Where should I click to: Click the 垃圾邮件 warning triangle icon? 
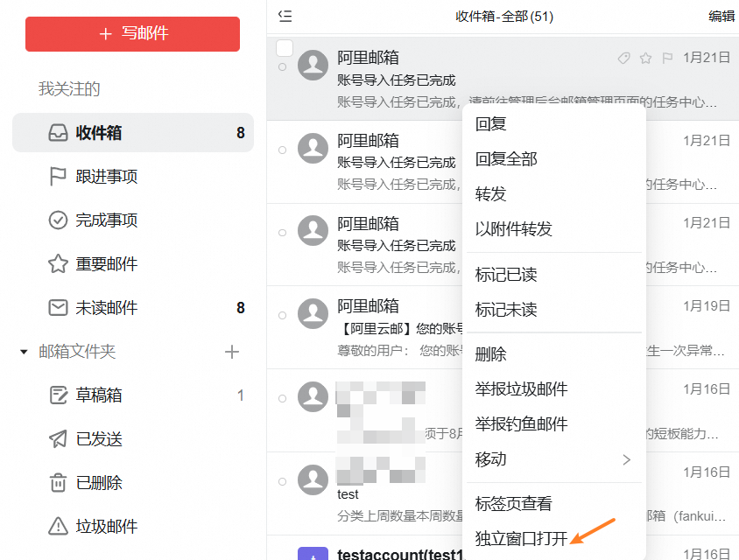58,526
